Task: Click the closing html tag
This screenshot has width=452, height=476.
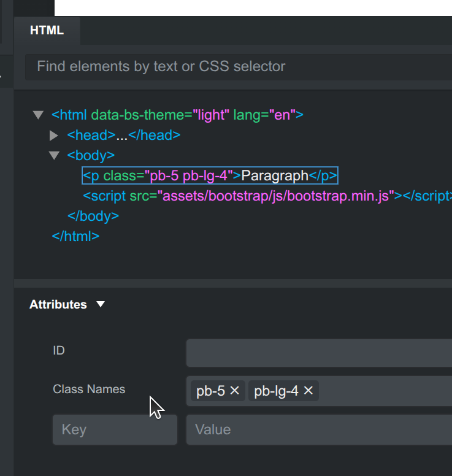Action: [x=75, y=236]
